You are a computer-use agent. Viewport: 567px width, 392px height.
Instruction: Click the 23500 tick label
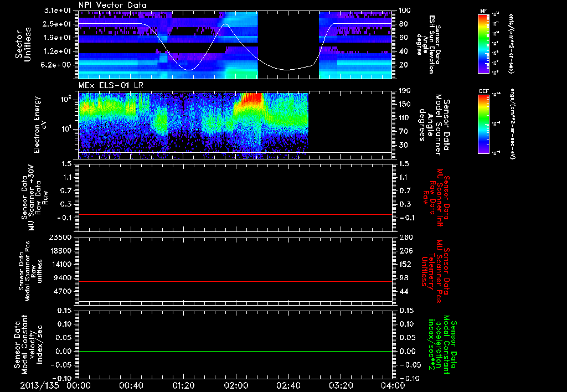[60, 237]
